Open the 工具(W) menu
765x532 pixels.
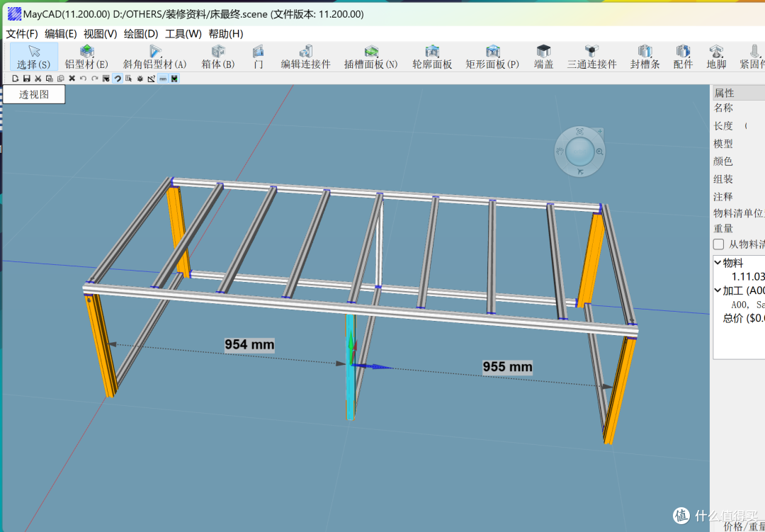pyautogui.click(x=183, y=34)
